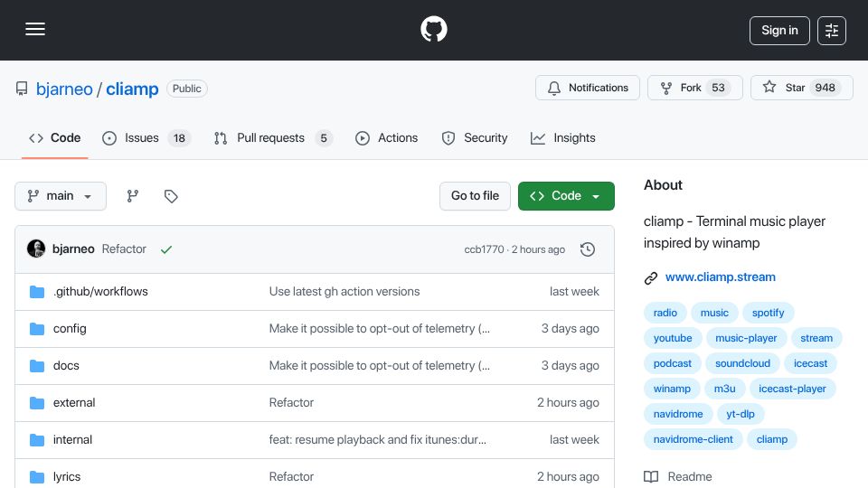Expand the main branch dropdown
The width and height of the screenshot is (868, 488).
pyautogui.click(x=61, y=196)
